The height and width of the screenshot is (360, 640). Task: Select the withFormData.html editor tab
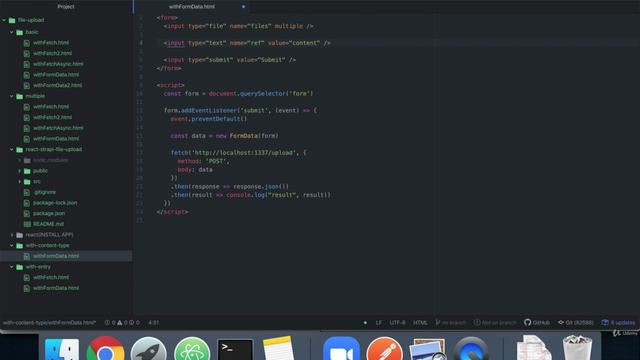[192, 7]
